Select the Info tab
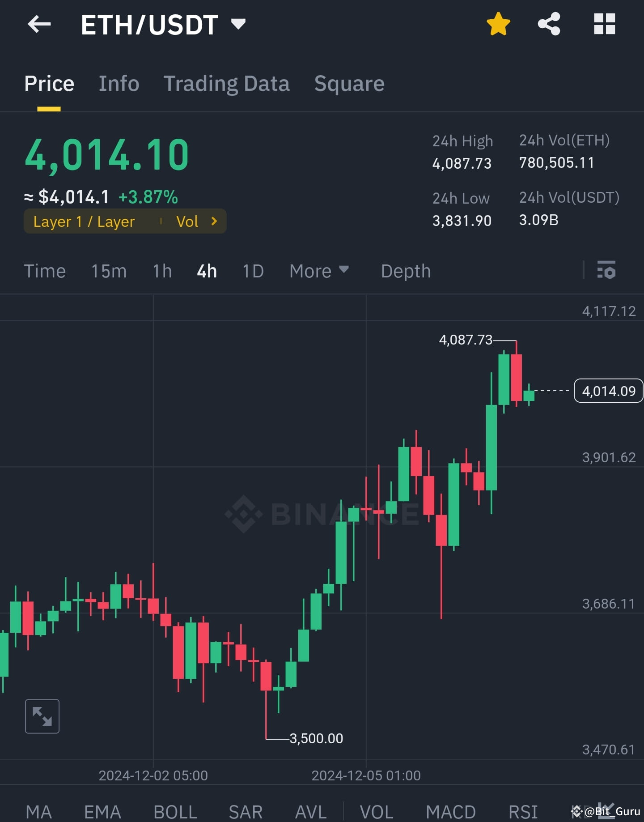 [119, 83]
